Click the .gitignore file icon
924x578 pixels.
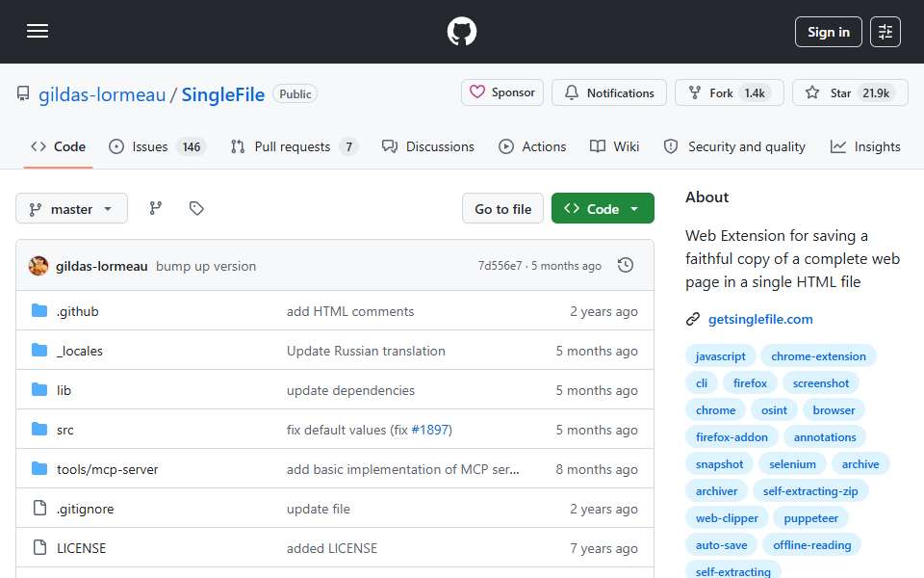click(39, 508)
